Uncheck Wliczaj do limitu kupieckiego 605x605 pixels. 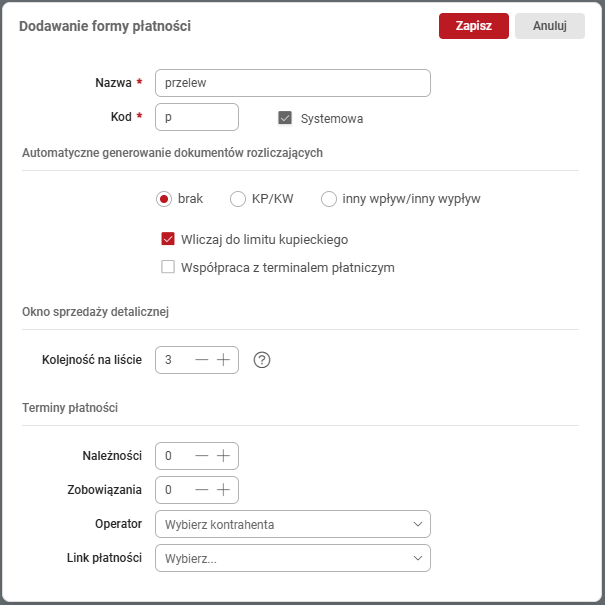coord(168,240)
